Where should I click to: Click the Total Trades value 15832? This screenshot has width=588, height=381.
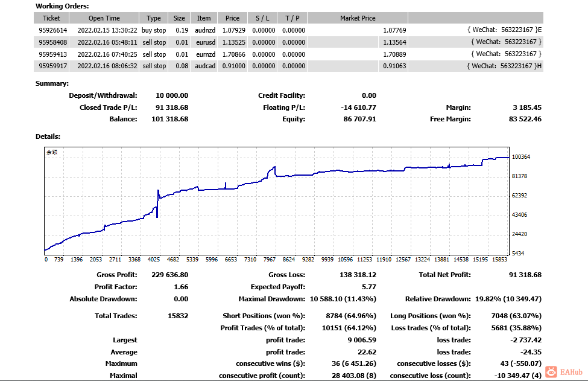pos(178,316)
